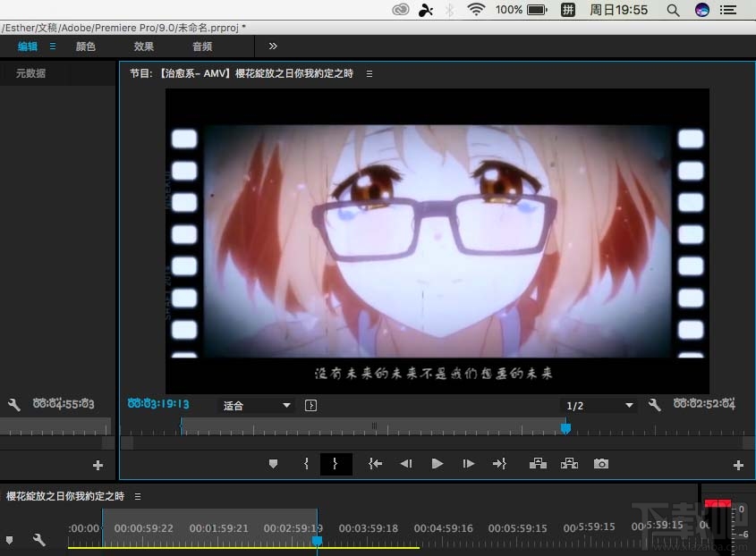Toggle Mark In point button
Viewport: 756px width, 556px height.
pyautogui.click(x=306, y=463)
